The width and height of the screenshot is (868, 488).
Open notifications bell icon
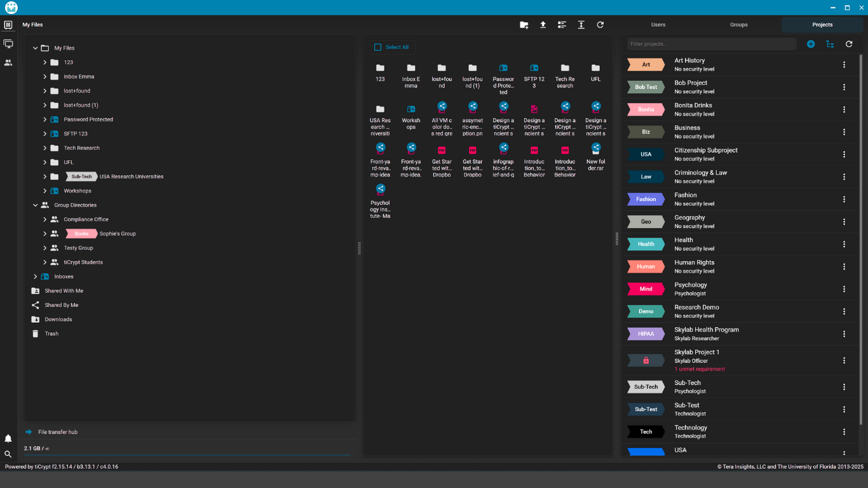pyautogui.click(x=8, y=438)
